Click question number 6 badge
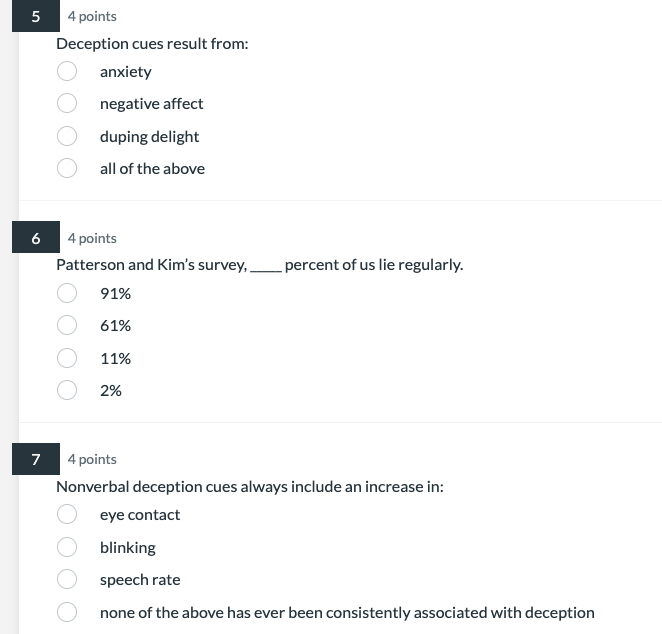Screen dimensions: 662x634 (x=36, y=237)
